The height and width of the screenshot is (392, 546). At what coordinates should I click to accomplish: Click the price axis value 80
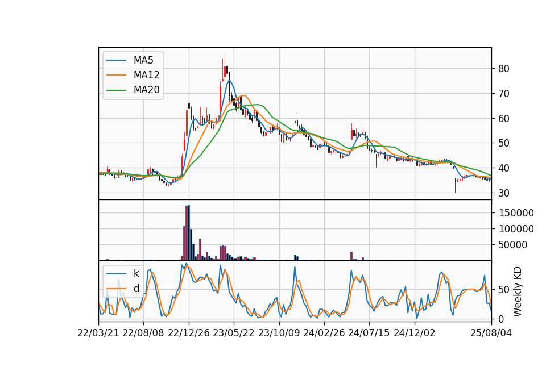click(x=504, y=69)
